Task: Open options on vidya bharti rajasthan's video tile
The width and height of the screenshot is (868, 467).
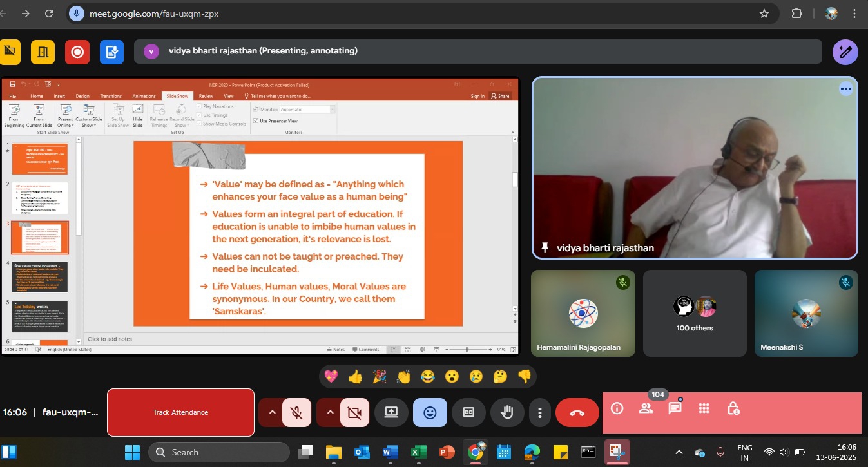Action: (x=845, y=90)
